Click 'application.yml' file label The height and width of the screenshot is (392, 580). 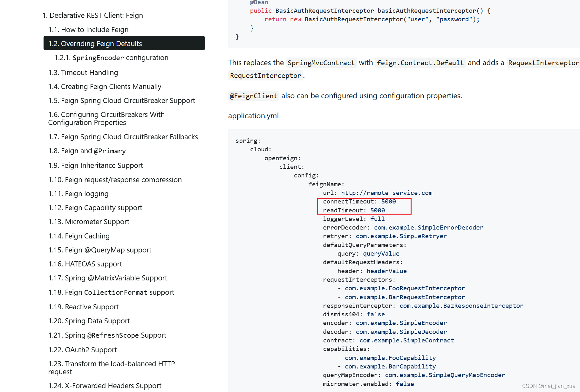click(x=253, y=116)
